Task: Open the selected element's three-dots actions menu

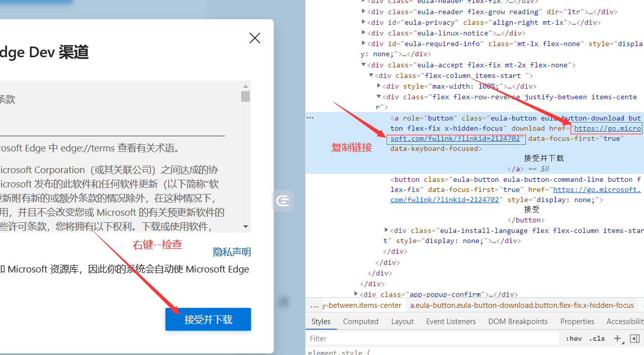Action: click(310, 117)
